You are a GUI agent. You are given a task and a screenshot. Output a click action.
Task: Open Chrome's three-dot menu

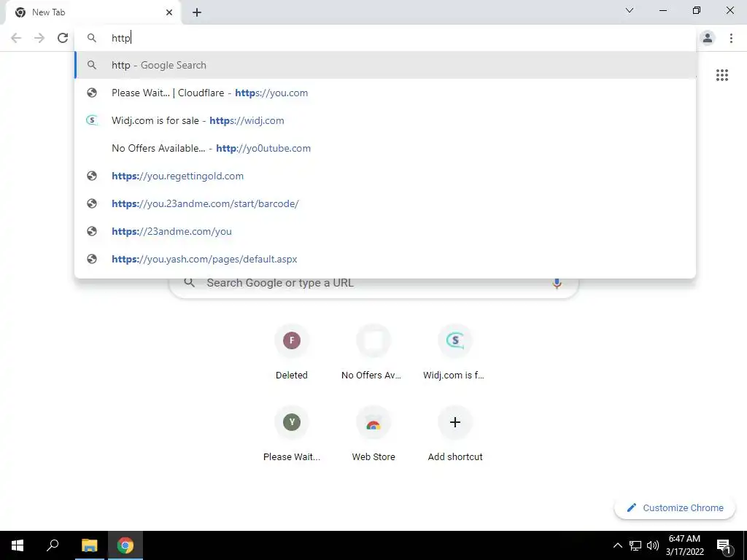point(731,38)
